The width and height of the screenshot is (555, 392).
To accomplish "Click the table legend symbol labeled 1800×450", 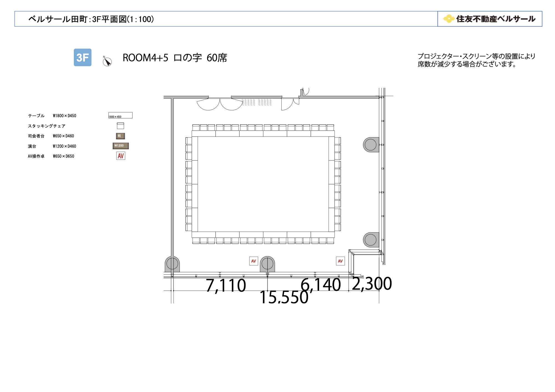I will coord(120,115).
